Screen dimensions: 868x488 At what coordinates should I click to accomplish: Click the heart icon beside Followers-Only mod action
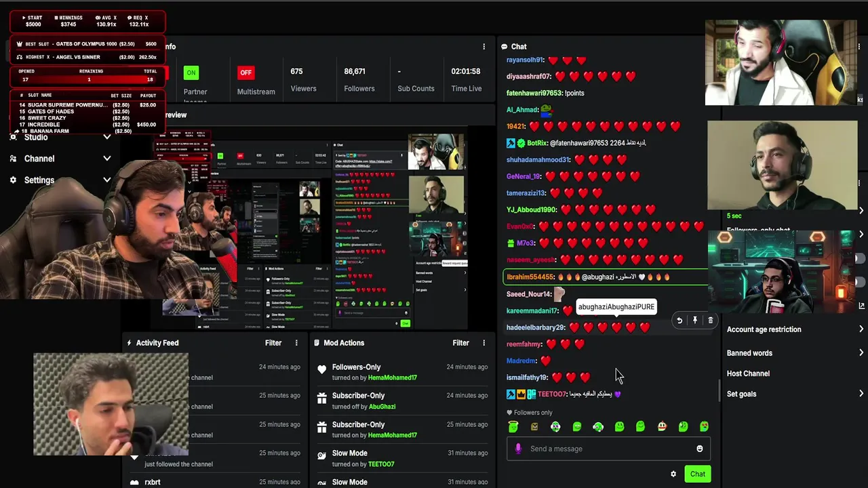(322, 369)
